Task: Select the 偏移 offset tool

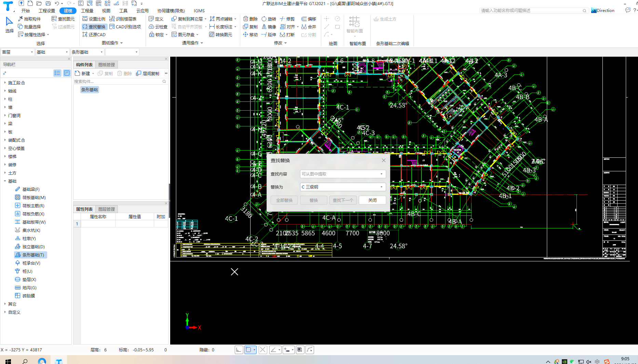Action: point(309,19)
